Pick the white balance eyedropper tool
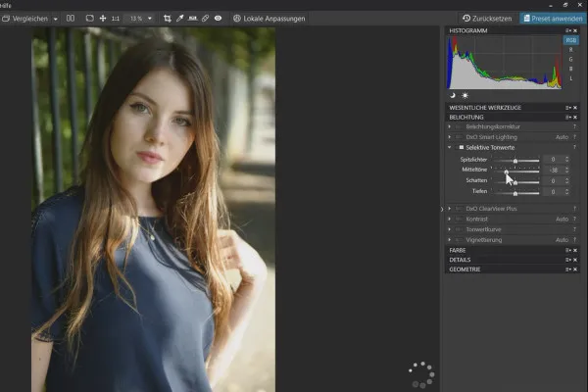The height and width of the screenshot is (392, 588). tap(180, 19)
